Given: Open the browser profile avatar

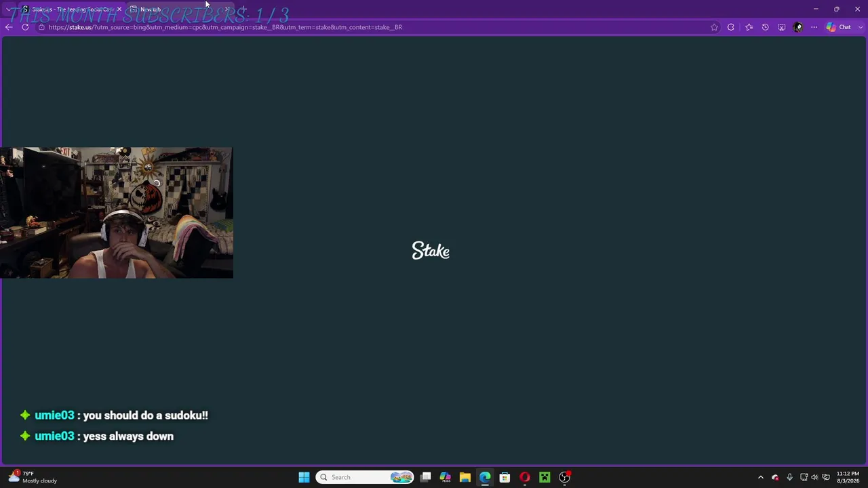Looking at the screenshot, I should [798, 27].
